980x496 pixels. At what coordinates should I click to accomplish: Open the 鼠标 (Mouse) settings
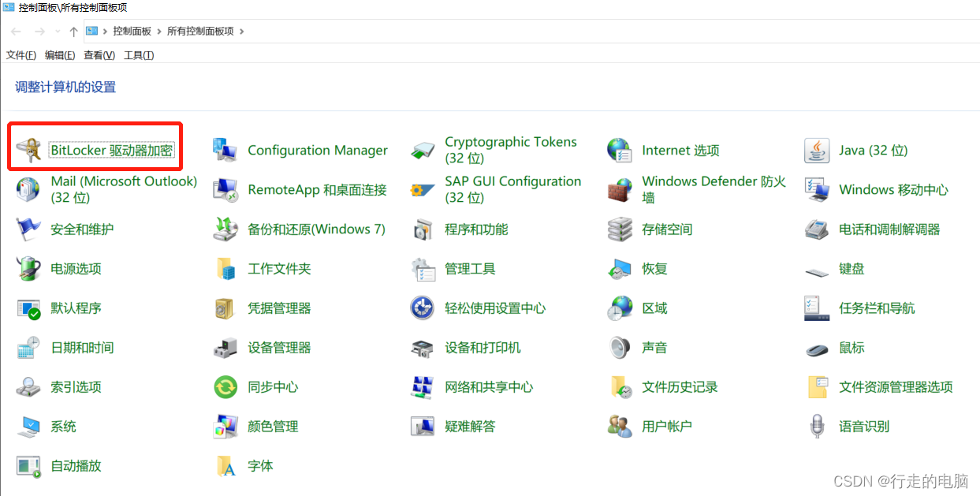pyautogui.click(x=851, y=347)
